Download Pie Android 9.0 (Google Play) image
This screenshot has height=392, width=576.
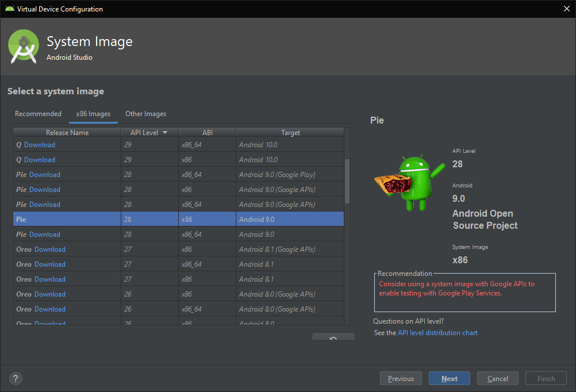point(45,175)
